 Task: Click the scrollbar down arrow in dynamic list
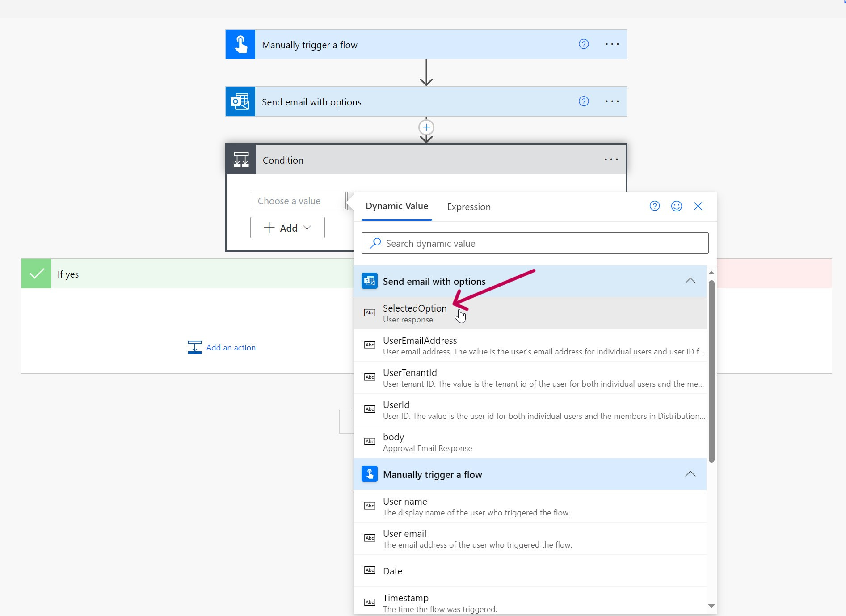(x=712, y=606)
